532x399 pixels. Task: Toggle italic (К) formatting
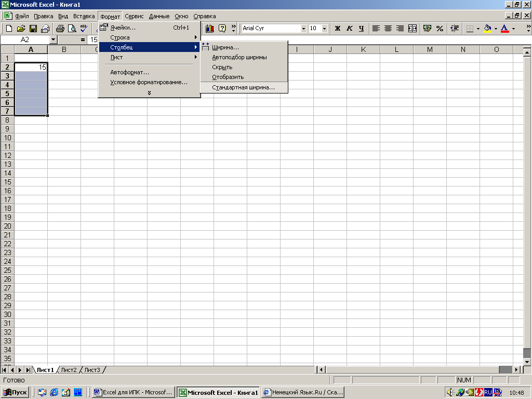(x=350, y=29)
